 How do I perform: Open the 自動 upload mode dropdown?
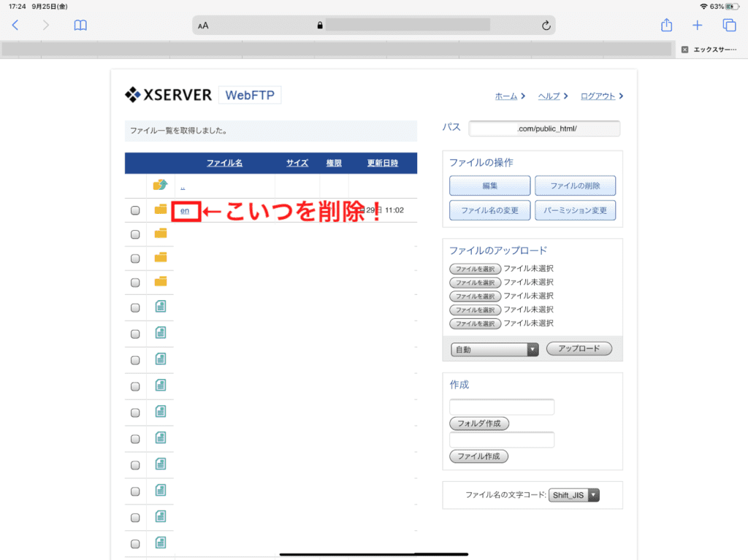[494, 348]
